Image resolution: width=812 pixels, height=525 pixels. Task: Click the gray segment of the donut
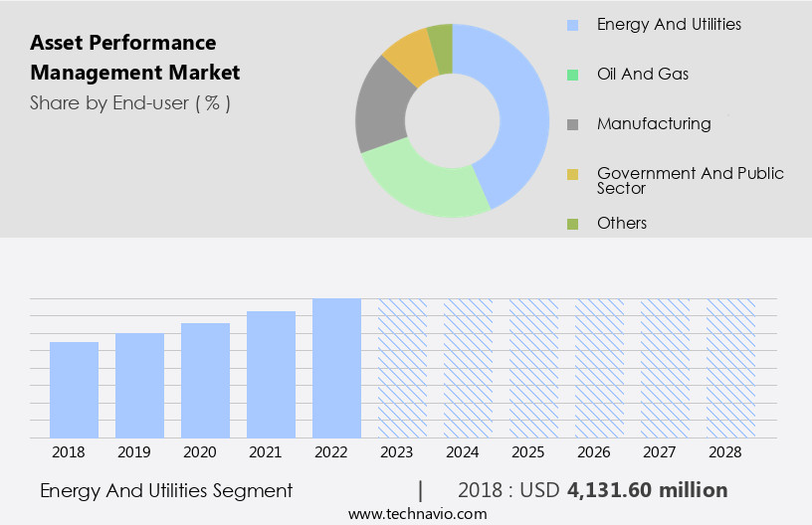[x=380, y=111]
